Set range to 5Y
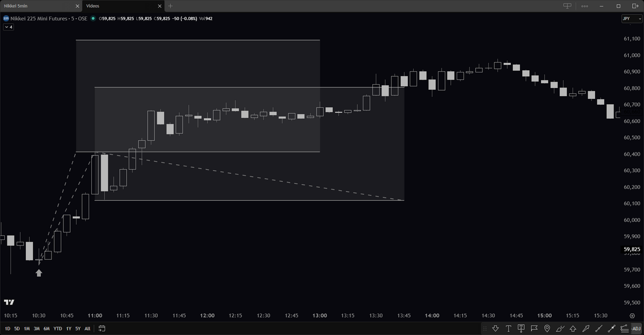Screen dimensions: 644x335 (78, 328)
